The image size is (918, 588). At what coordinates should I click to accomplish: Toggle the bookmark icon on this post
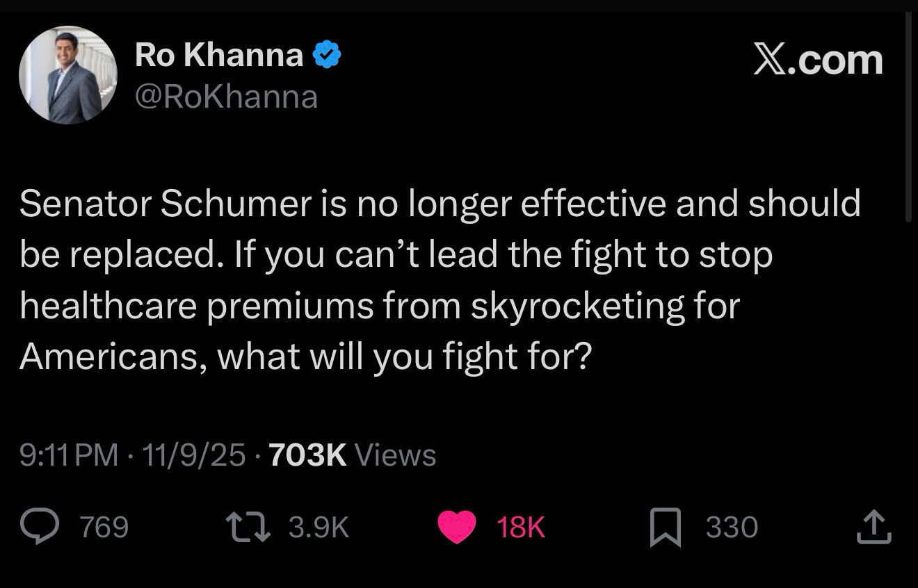(x=666, y=528)
